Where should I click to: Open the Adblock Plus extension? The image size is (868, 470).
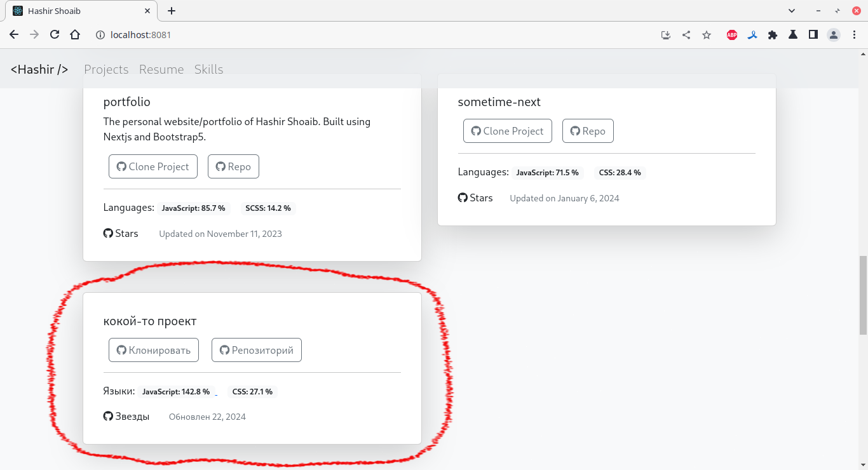pyautogui.click(x=732, y=35)
